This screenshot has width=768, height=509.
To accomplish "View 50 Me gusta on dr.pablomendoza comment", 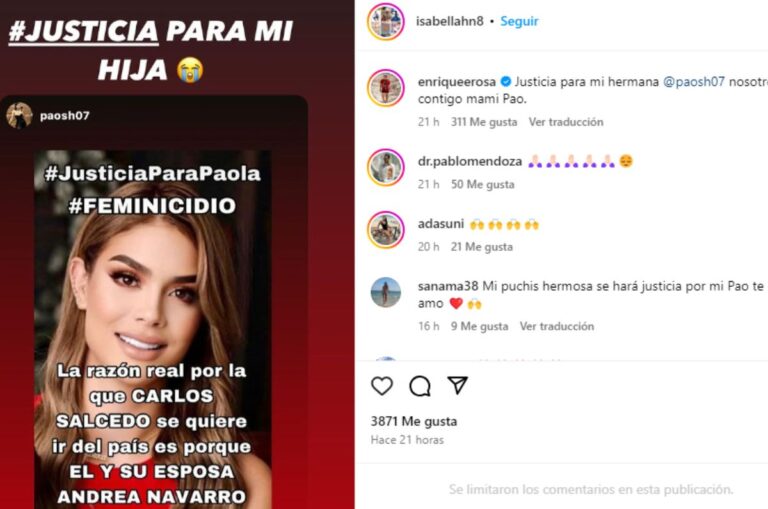I will tap(482, 184).
